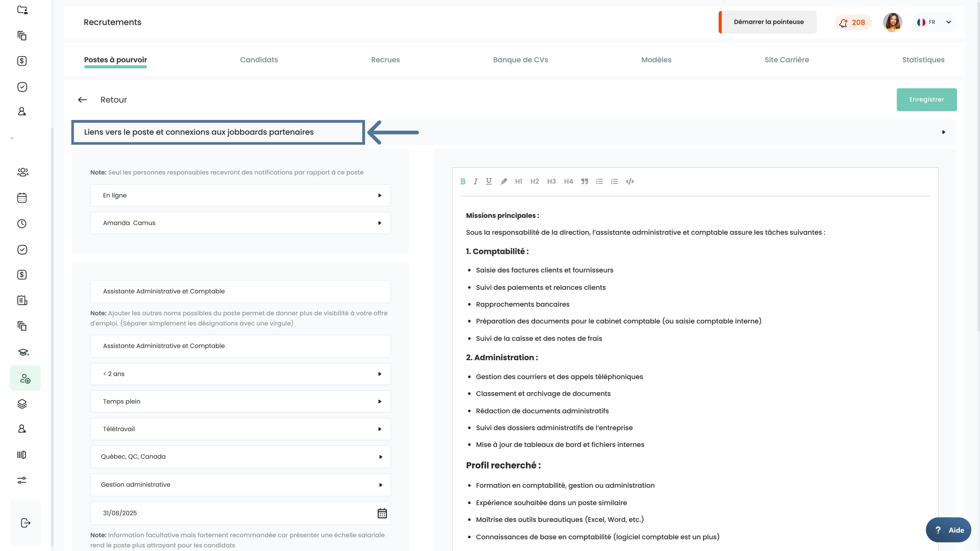Screen dimensions: 980x551
Task: Toggle the code view icon in the editor
Action: pos(630,181)
